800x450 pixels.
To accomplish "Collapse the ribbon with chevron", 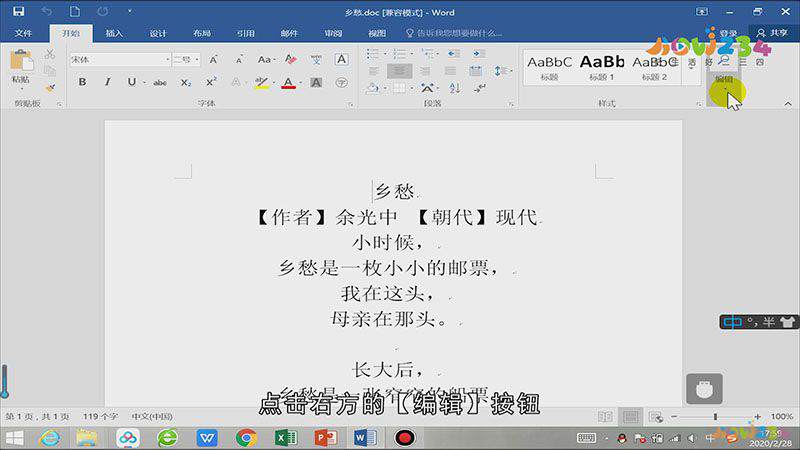I will [788, 104].
